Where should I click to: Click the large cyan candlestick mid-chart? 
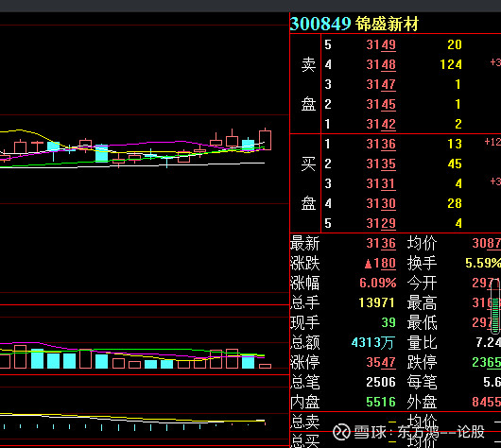[x=101, y=153]
